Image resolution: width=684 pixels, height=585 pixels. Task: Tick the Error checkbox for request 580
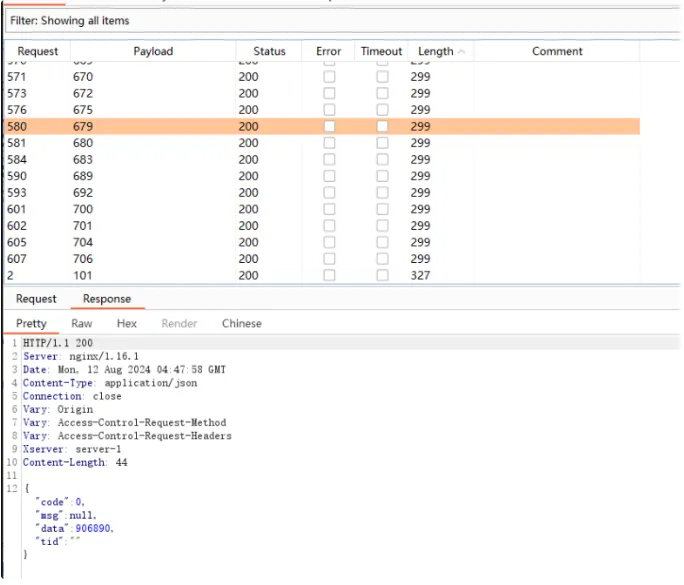[x=329, y=127]
